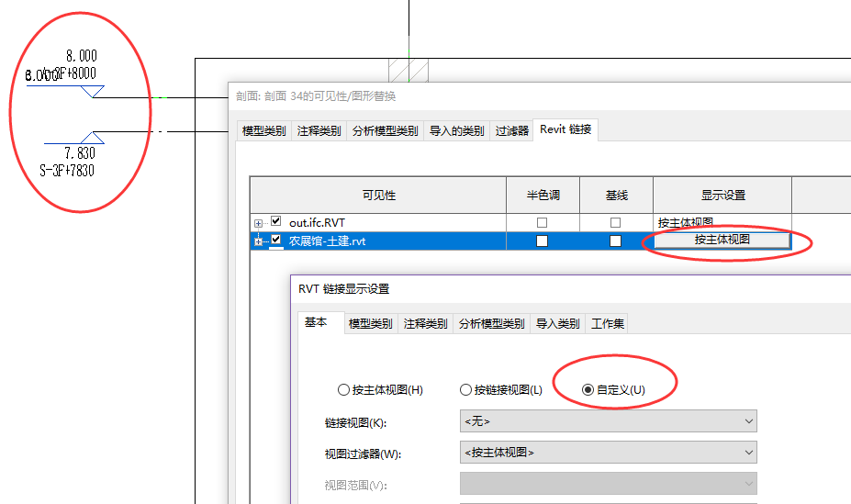Image resolution: width=851 pixels, height=504 pixels.
Task: Click the 基线 column header
Action: click(x=617, y=196)
